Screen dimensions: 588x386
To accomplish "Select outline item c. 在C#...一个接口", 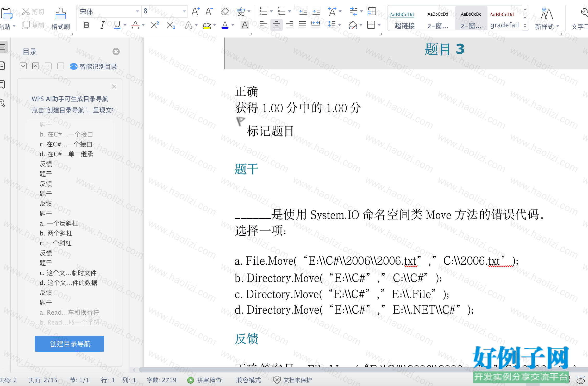I will (66, 144).
